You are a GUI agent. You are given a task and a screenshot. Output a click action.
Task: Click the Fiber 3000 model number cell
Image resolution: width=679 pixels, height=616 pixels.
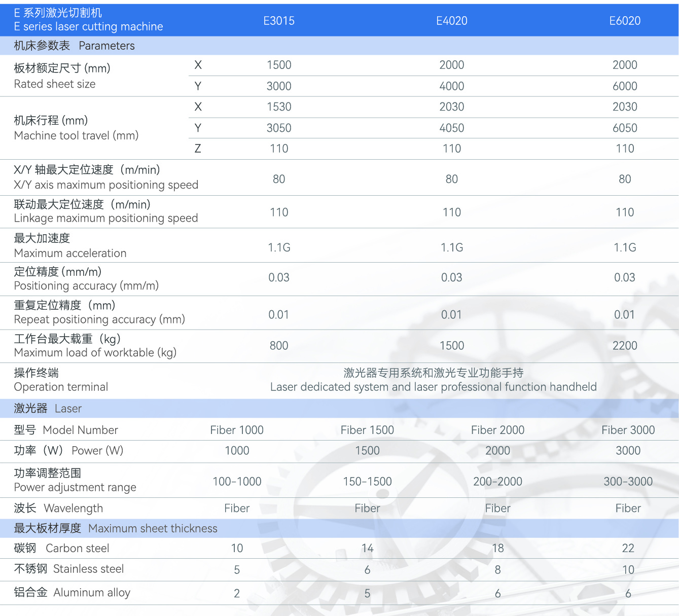click(628, 430)
